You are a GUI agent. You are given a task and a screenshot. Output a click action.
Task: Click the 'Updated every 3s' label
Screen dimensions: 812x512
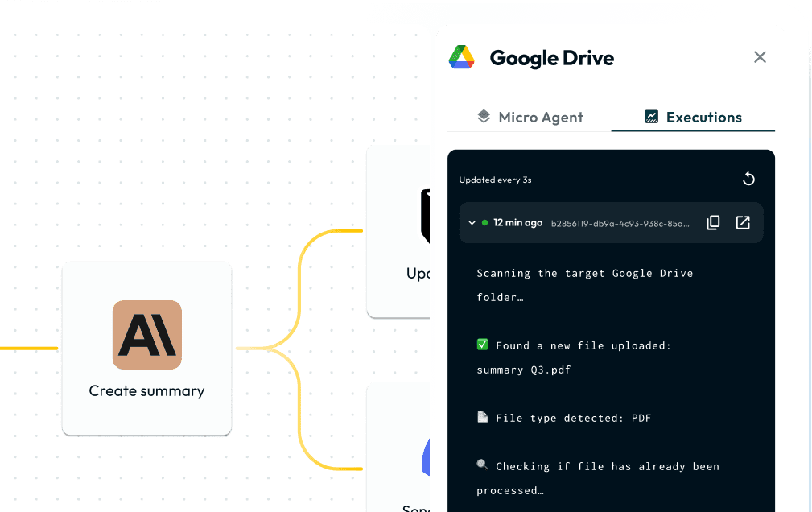pyautogui.click(x=495, y=180)
